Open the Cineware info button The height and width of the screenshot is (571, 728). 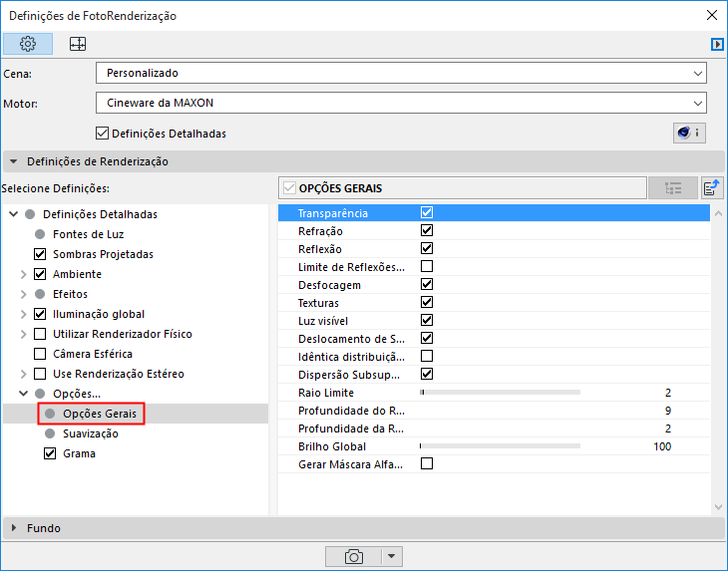pos(689,134)
